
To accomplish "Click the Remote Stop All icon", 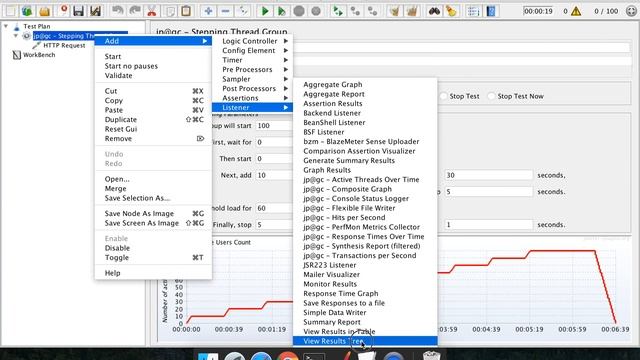I will pos(355,11).
